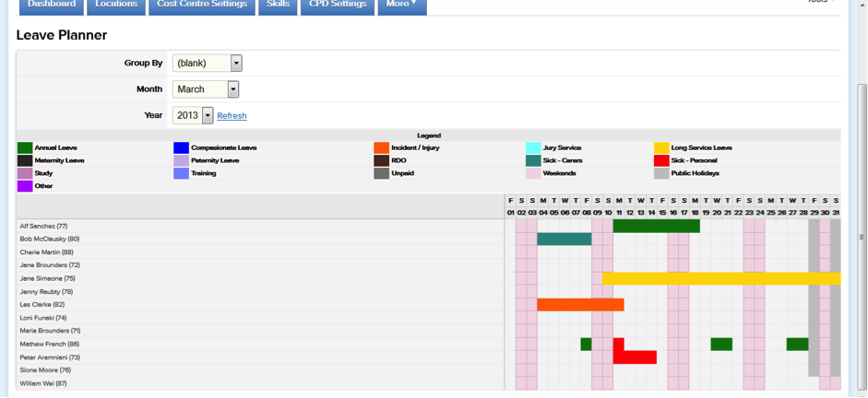Click the Weekends pink swatch

click(533, 173)
